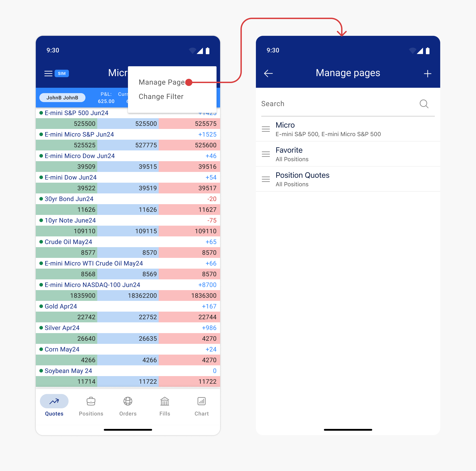This screenshot has width=476, height=471.
Task: Open the hamburger navigation menu
Action: [48, 73]
